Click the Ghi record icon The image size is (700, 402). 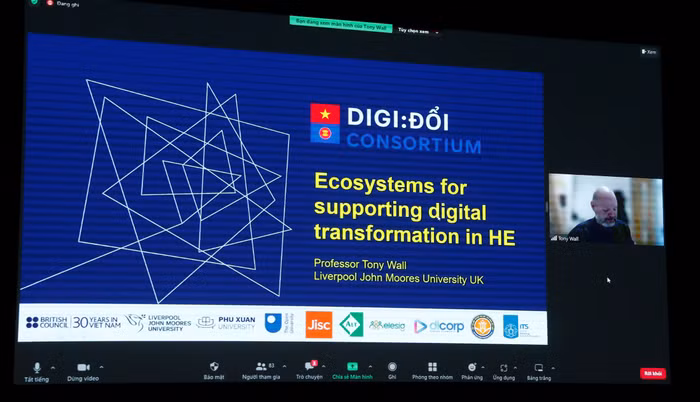392,370
